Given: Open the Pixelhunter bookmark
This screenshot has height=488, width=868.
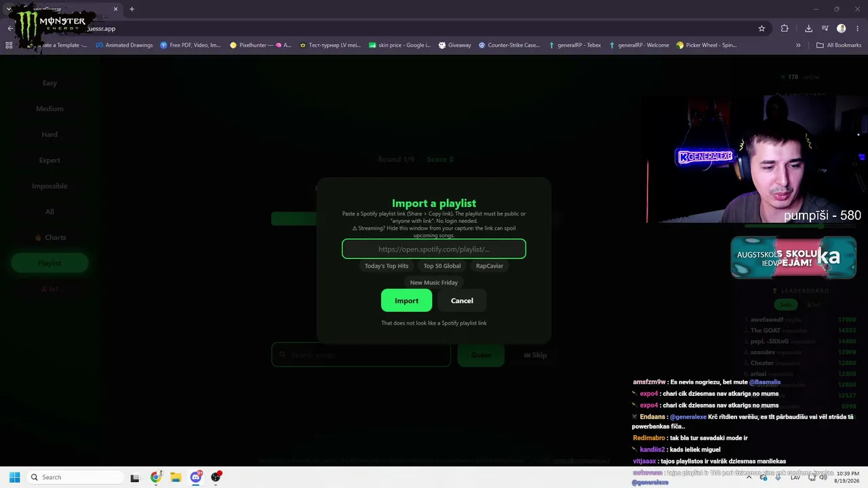Looking at the screenshot, I should (260, 45).
